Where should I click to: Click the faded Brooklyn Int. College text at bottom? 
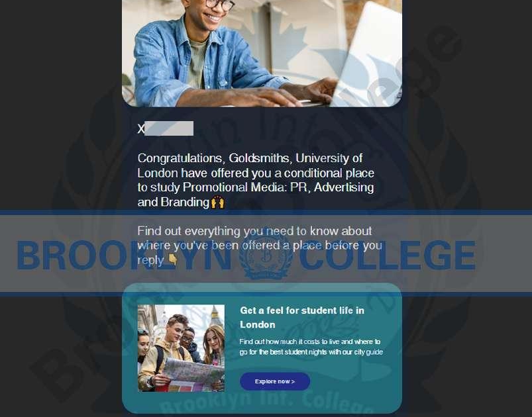(x=264, y=404)
